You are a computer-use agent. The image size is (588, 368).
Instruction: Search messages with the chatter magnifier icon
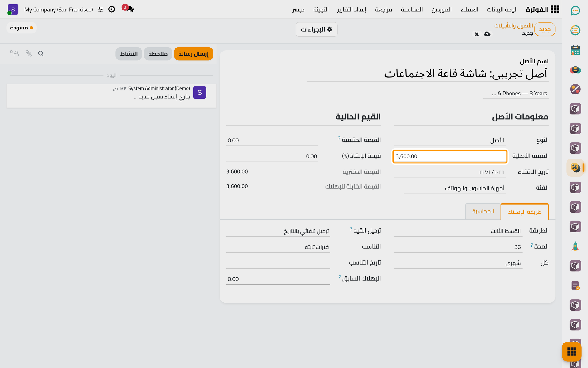click(41, 54)
